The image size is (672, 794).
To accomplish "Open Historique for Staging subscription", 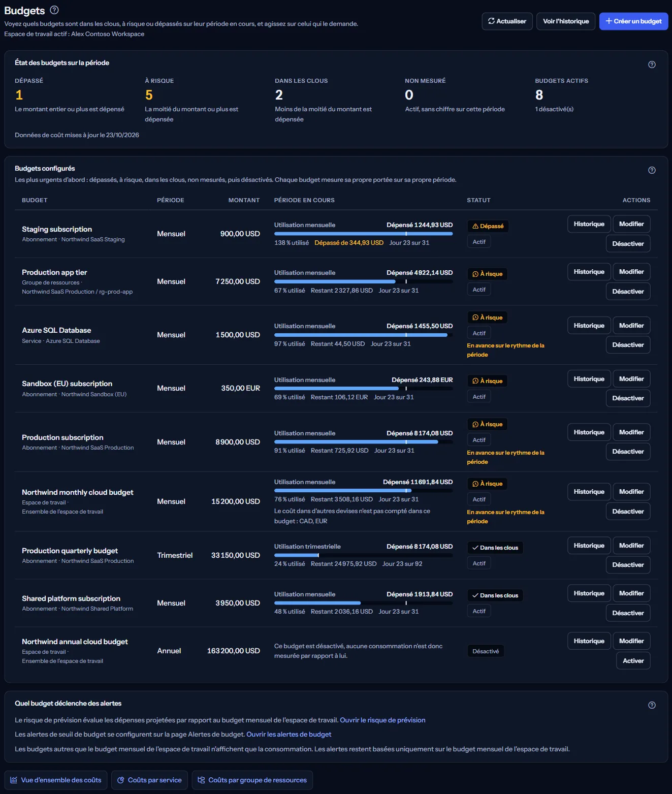I will (x=589, y=224).
